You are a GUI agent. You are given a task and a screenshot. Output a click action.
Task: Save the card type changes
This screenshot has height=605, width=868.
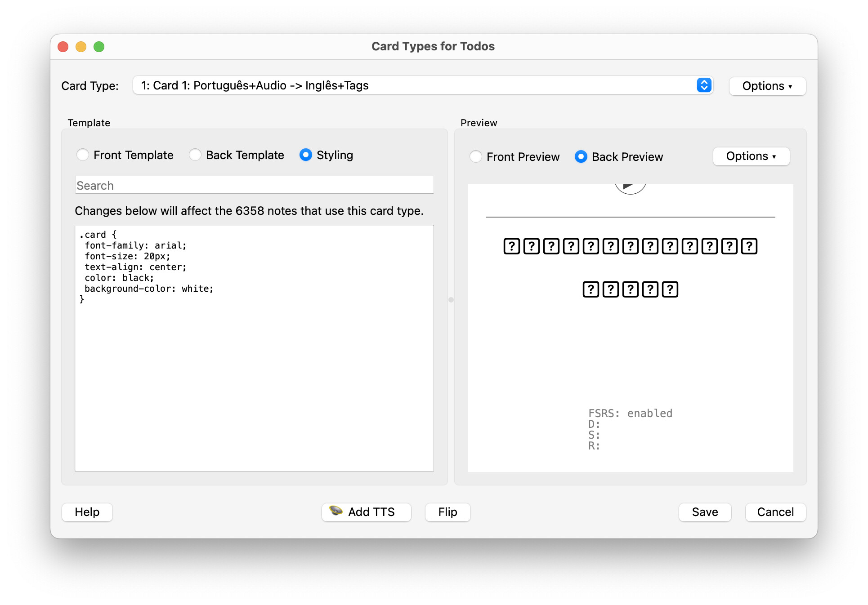pyautogui.click(x=704, y=512)
